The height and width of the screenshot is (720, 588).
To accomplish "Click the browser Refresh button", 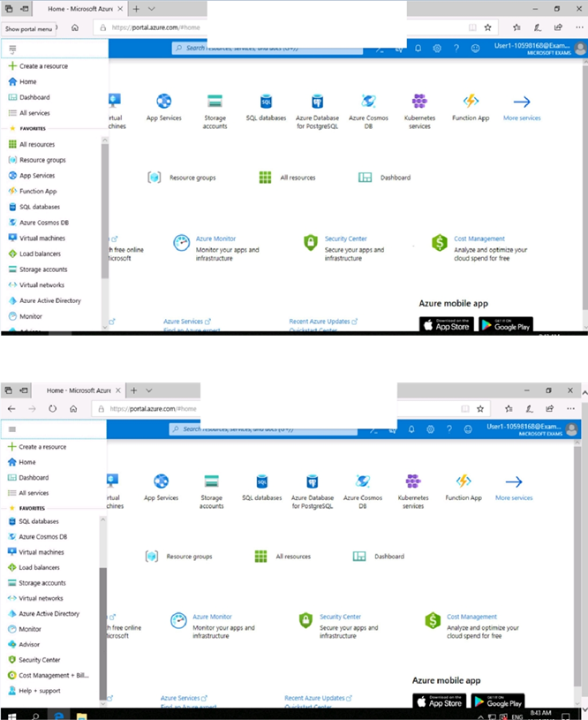I will [52, 409].
